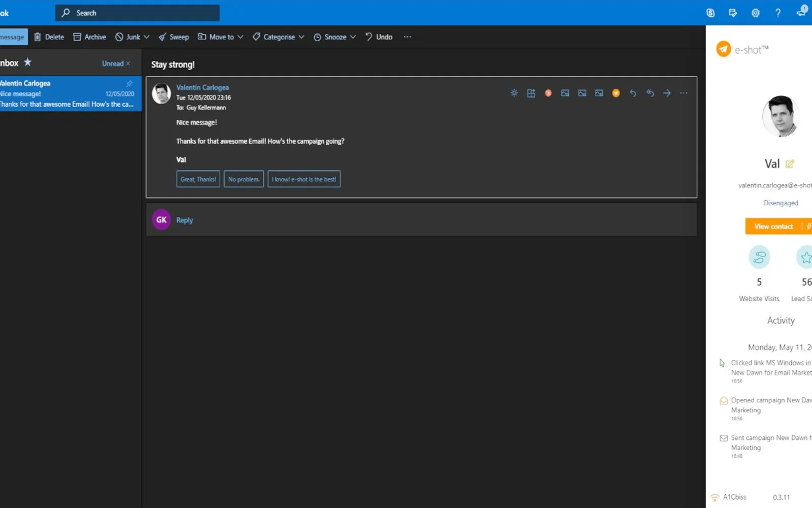Viewport: 812px width, 508px height.
Task: Remove the Unread filter
Action: [x=128, y=63]
